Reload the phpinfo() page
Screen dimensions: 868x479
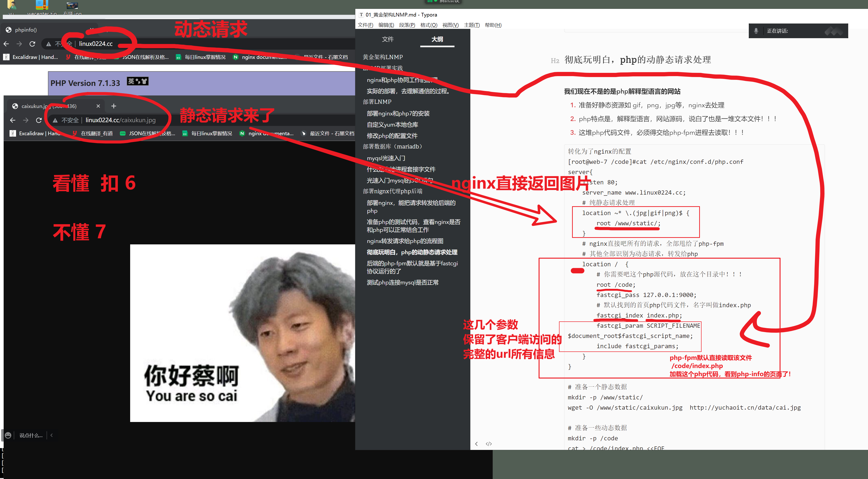pyautogui.click(x=32, y=44)
